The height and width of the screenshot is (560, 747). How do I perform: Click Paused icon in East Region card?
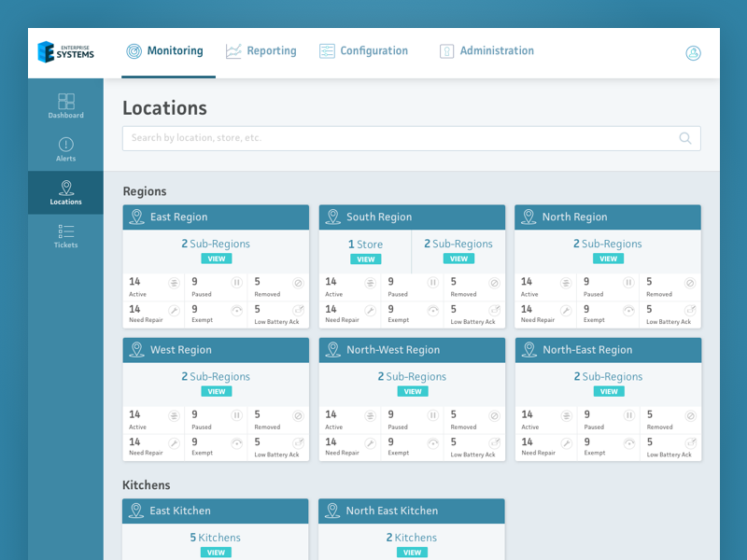point(236,283)
